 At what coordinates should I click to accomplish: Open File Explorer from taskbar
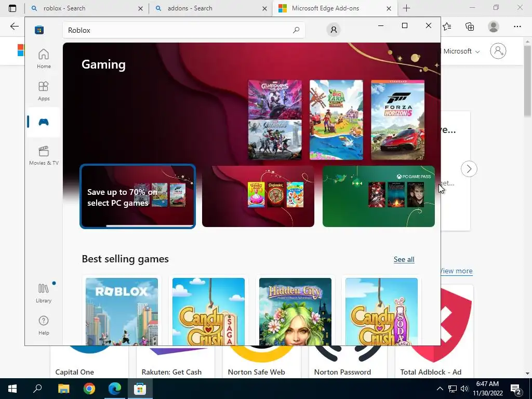[x=63, y=389]
